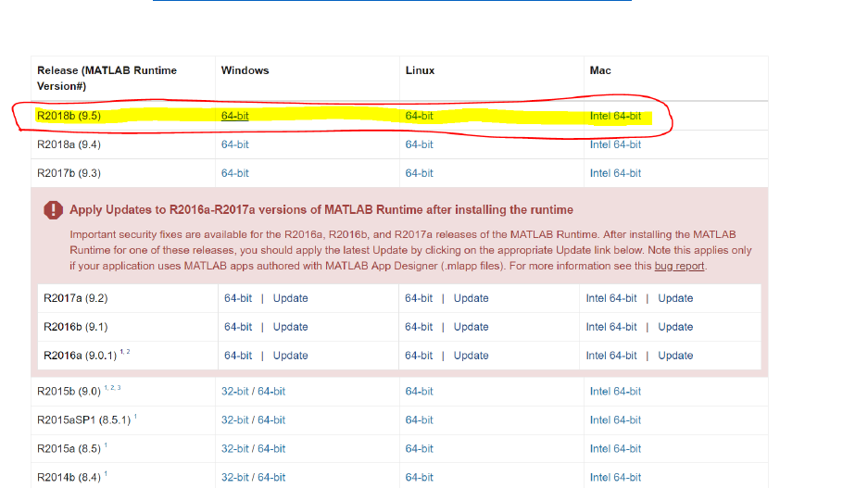
Task: Download R2015aSP1 Mac Intel 64-bit runtime
Action: point(615,420)
